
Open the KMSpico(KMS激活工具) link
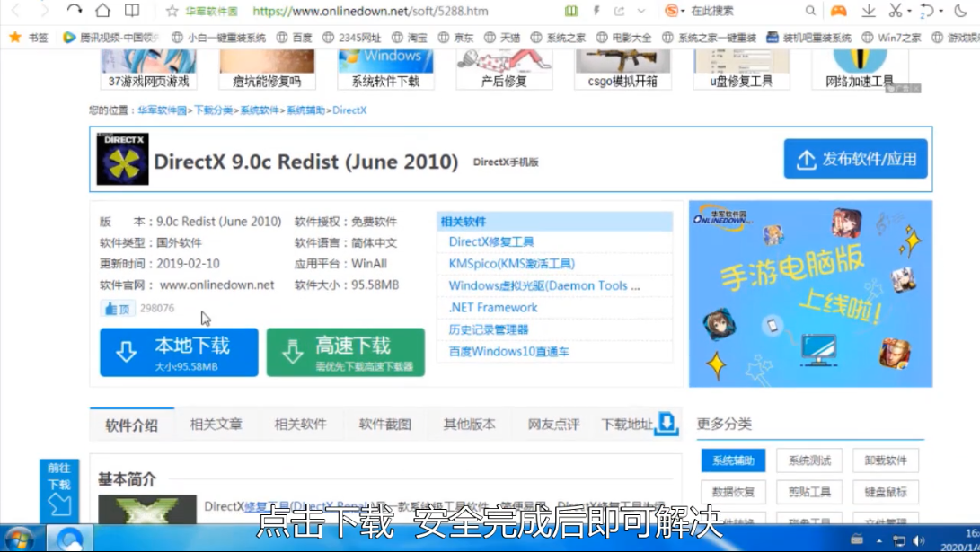tap(511, 264)
